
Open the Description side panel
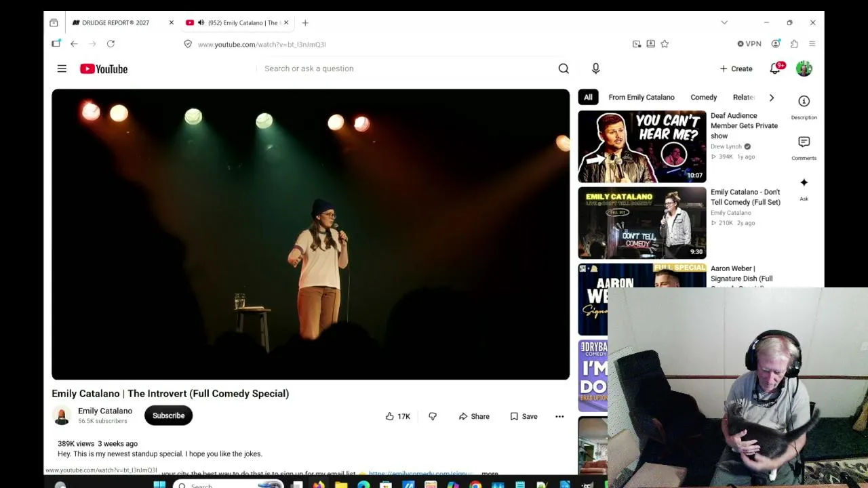(804, 106)
